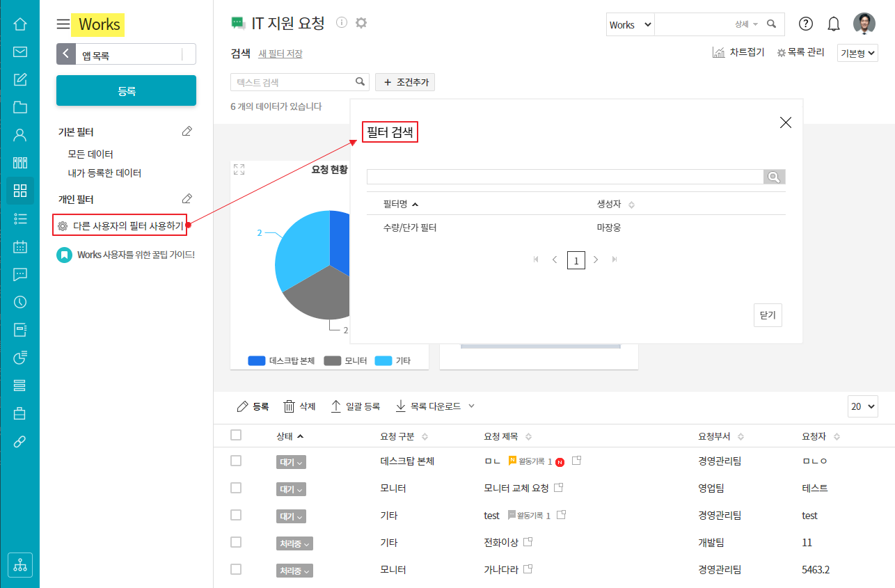
Task: Click the edit pencil beside 개인 필터
Action: click(x=187, y=199)
